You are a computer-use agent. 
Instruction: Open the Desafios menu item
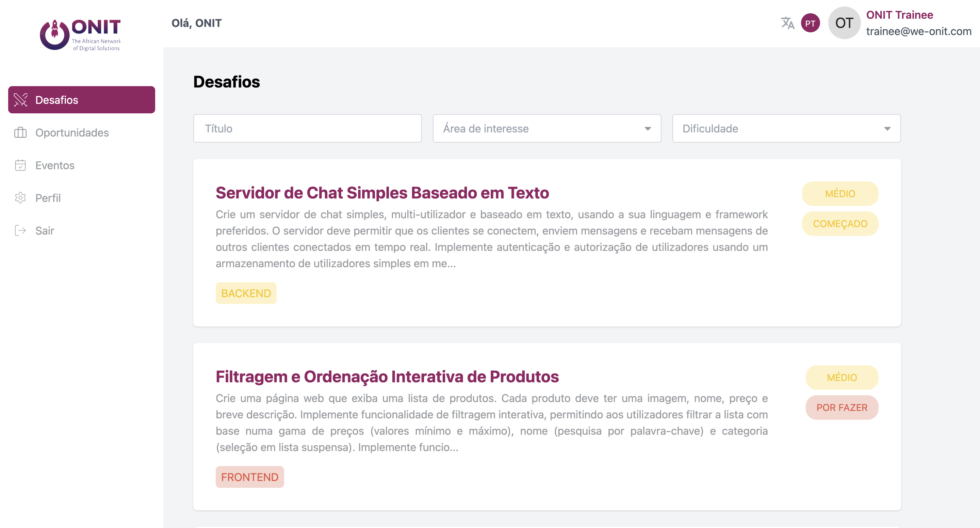[x=81, y=100]
